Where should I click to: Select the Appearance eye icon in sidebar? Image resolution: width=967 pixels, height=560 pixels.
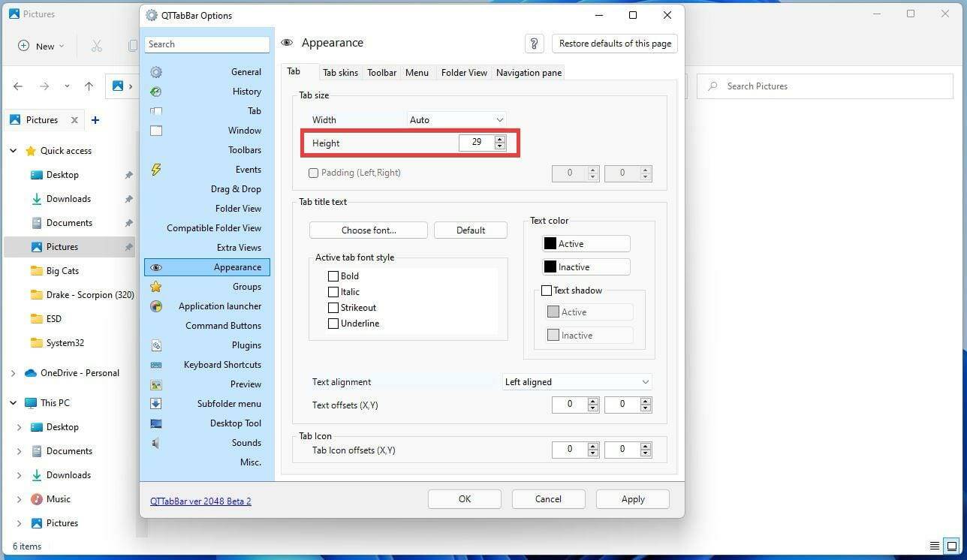click(156, 266)
